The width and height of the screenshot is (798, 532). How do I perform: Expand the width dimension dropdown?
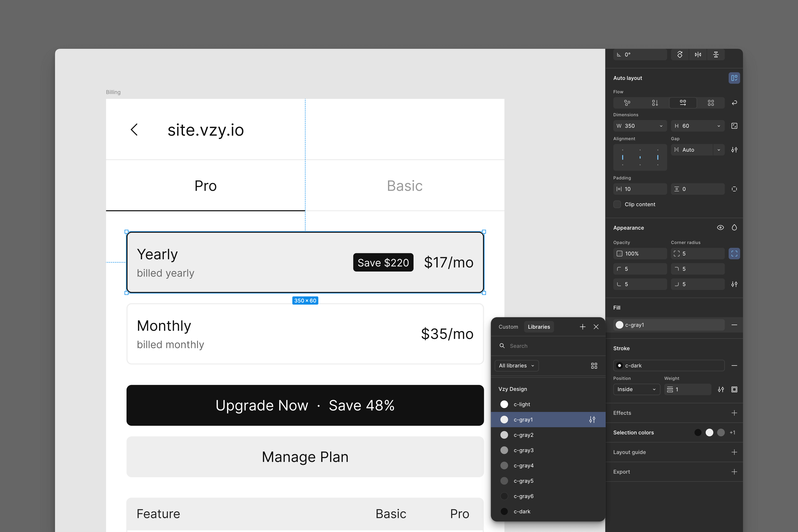pos(661,126)
